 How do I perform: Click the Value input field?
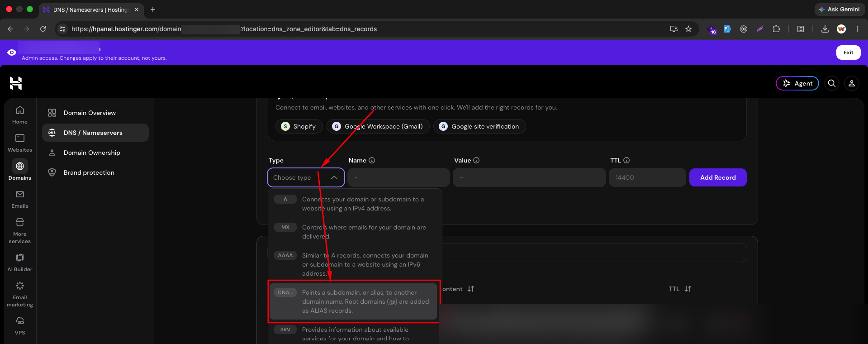[x=529, y=177]
